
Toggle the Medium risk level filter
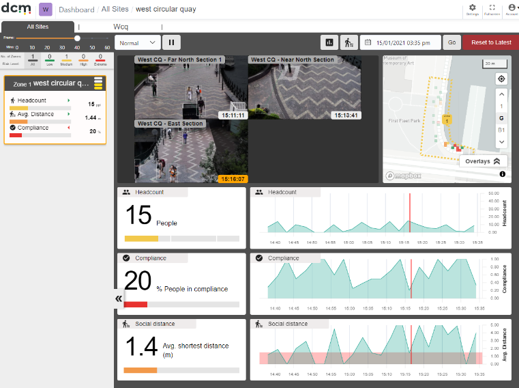tap(66, 60)
